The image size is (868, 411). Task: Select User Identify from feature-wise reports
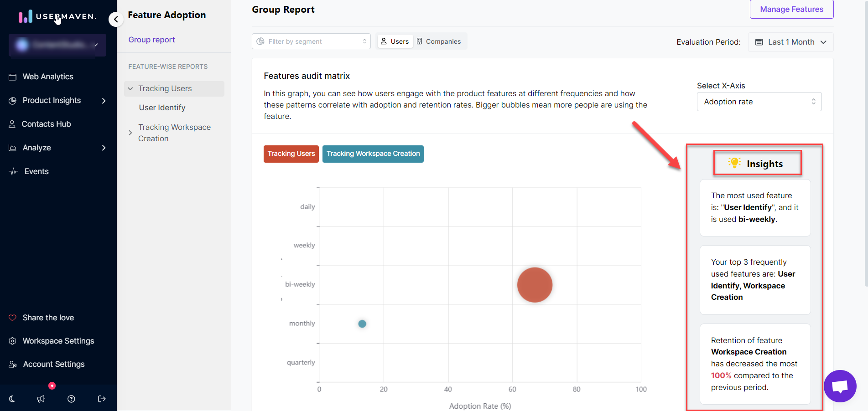[162, 108]
